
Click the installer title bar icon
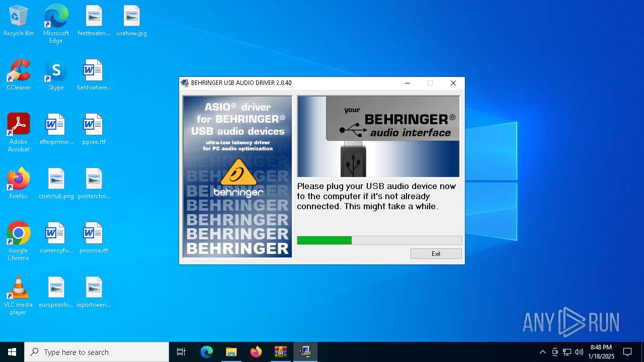[185, 83]
